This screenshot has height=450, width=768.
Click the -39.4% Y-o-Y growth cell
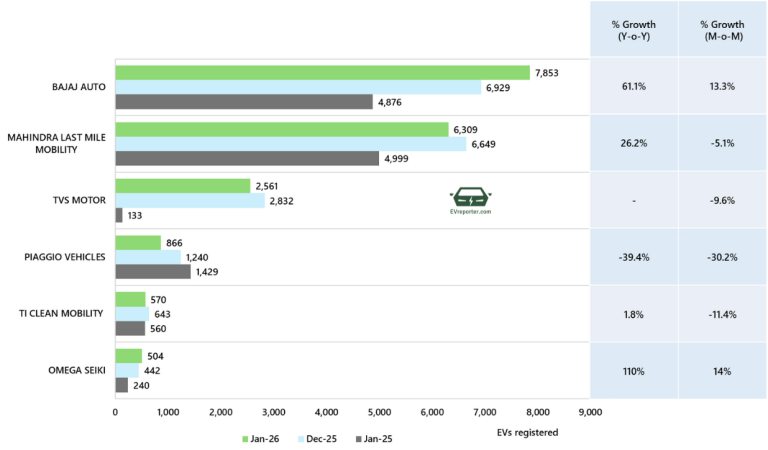[634, 257]
